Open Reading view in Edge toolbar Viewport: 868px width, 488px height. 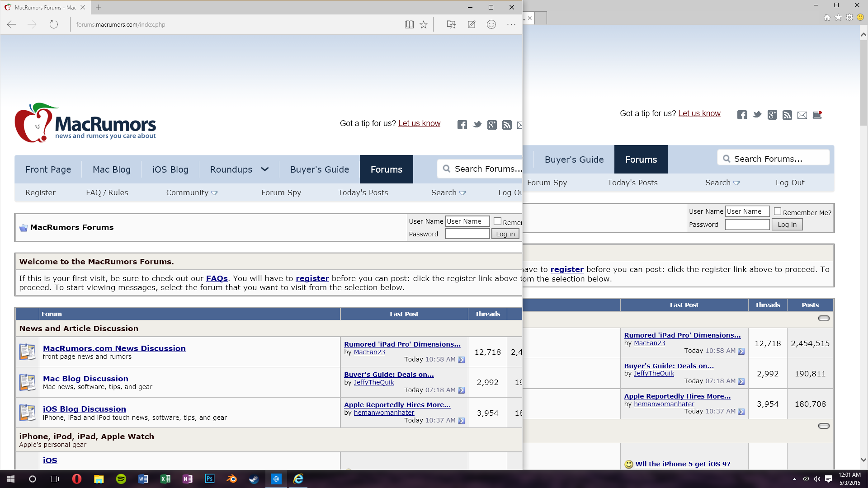point(409,24)
